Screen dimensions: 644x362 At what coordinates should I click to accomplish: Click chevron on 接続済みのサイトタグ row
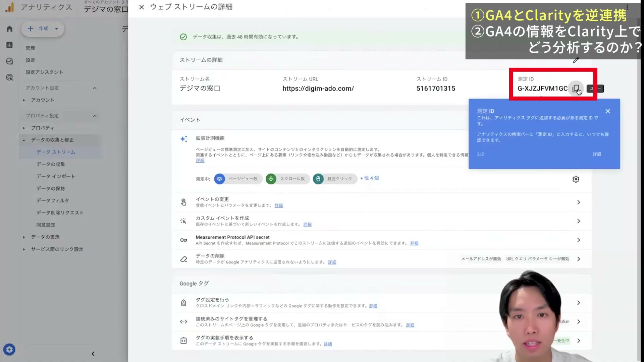click(x=579, y=322)
